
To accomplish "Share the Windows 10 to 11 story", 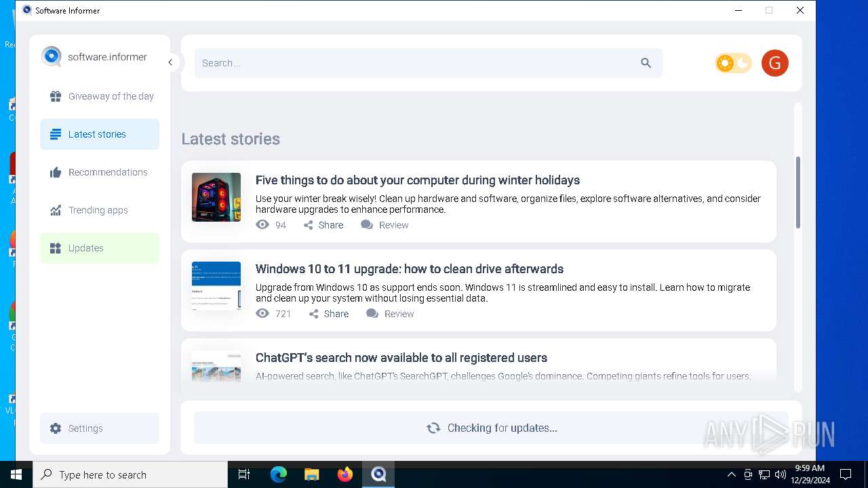I will click(x=329, y=314).
